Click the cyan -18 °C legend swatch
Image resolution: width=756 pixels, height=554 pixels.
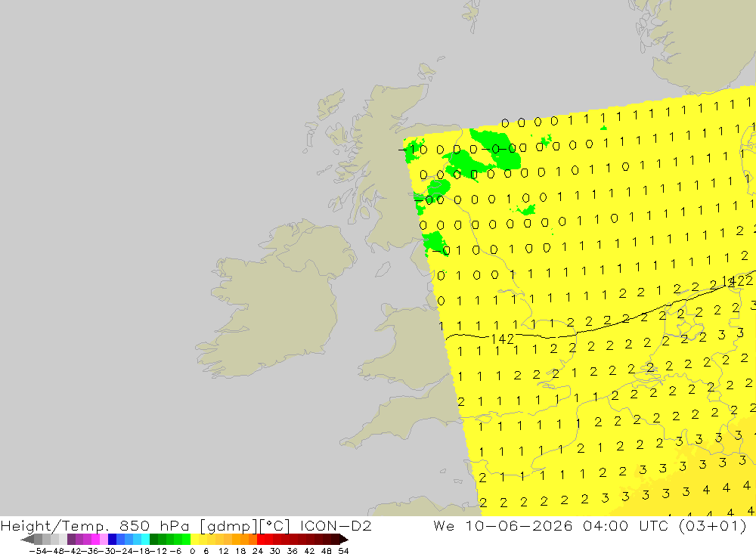145,539
